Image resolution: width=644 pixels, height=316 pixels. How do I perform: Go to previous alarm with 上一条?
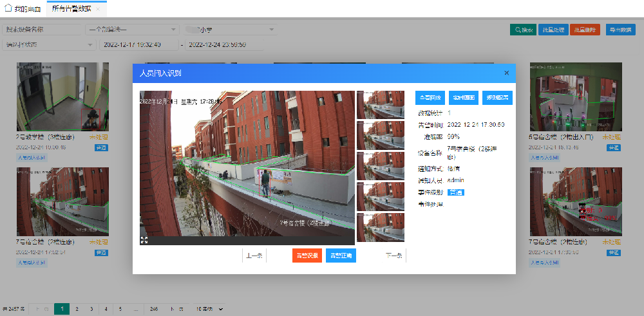254,256
